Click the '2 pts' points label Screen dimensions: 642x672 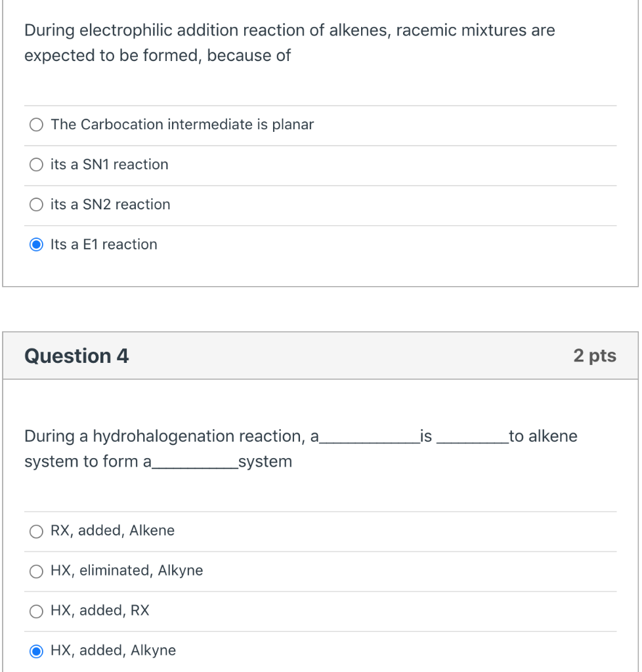coord(594,356)
